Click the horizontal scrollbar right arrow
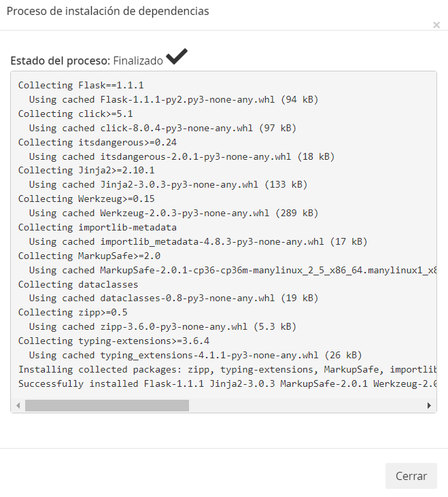This screenshot has height=497, width=448. pyautogui.click(x=429, y=405)
